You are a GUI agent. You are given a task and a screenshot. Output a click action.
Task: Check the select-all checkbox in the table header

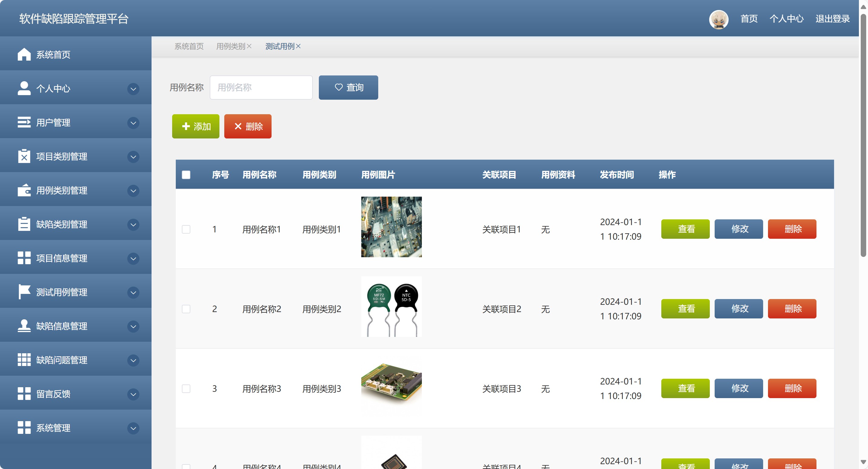186,175
